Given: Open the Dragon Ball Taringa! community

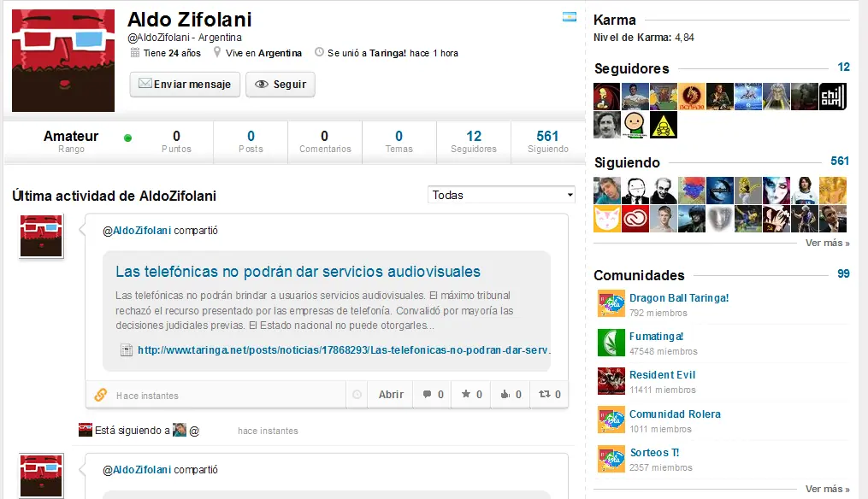Looking at the screenshot, I should coord(679,297).
